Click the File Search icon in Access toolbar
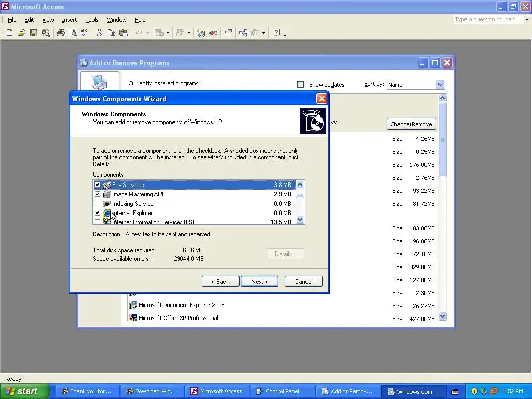Viewport: 532px width, 399px height. (46, 33)
